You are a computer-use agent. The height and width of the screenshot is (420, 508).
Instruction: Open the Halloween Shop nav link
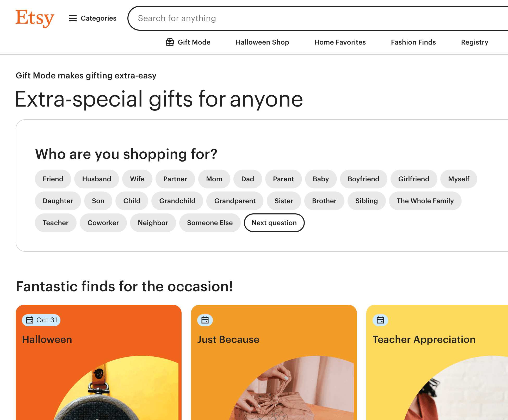262,42
